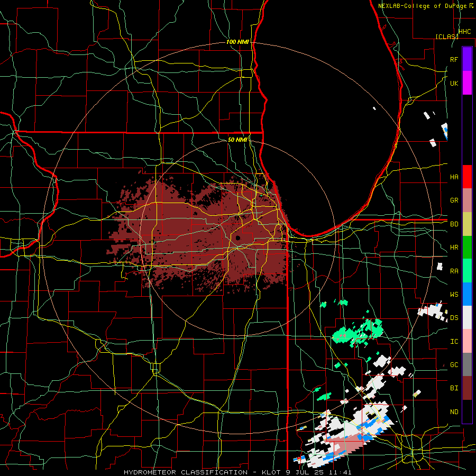Click the [CLAS] units label
476x476 pixels.
(x=447, y=36)
